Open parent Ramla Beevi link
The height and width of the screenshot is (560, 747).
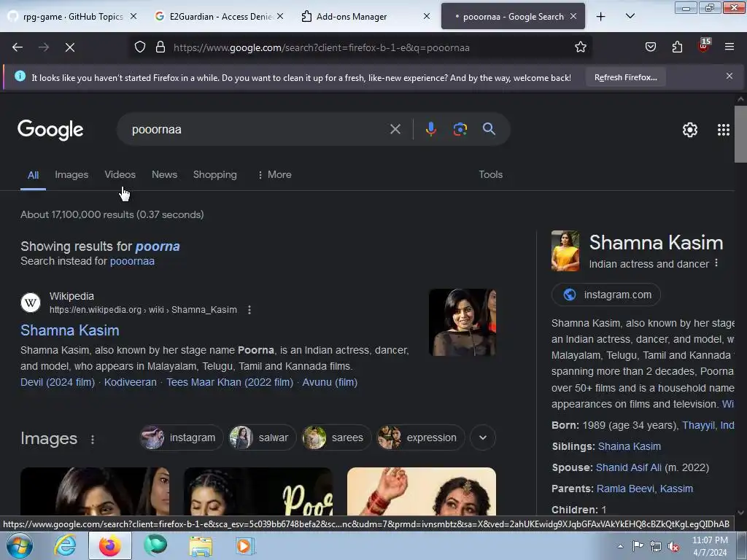[x=625, y=489]
